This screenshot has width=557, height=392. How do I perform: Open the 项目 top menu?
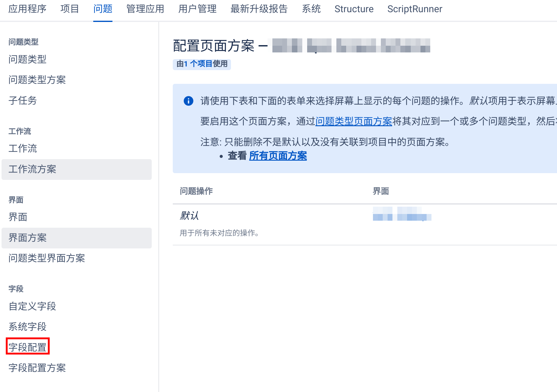click(70, 9)
